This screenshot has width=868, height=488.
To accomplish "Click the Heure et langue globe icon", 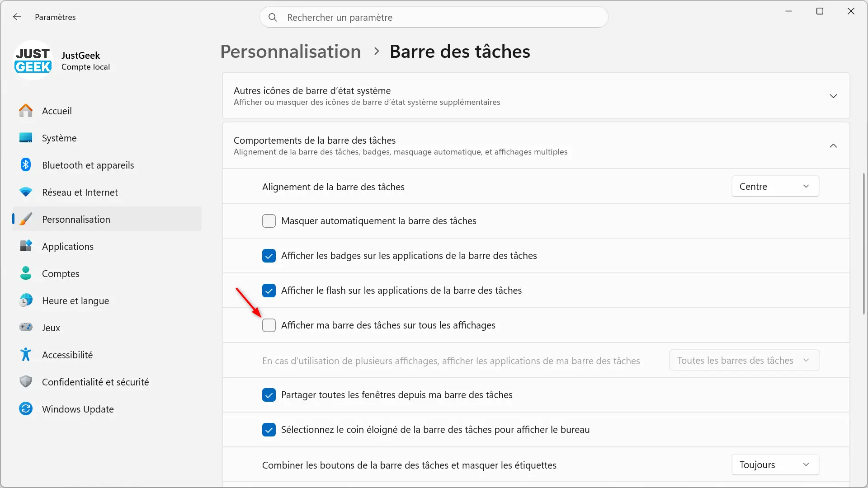I will click(26, 300).
